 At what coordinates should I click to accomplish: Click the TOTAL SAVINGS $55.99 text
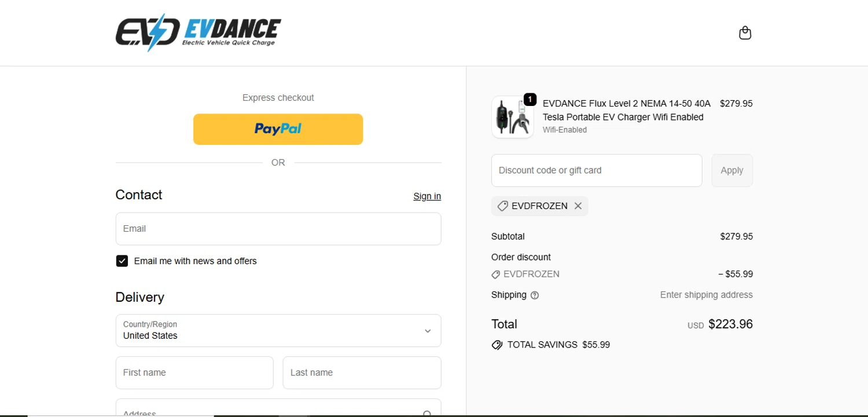click(558, 345)
